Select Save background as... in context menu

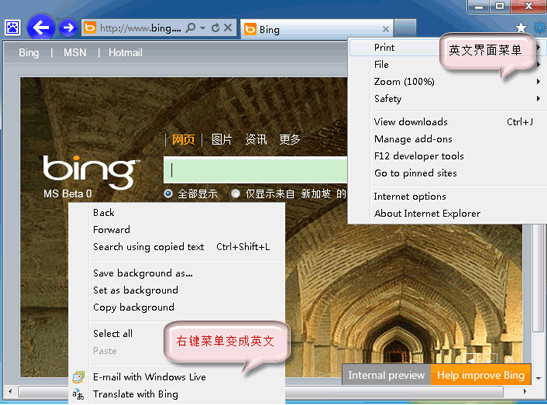click(x=143, y=273)
